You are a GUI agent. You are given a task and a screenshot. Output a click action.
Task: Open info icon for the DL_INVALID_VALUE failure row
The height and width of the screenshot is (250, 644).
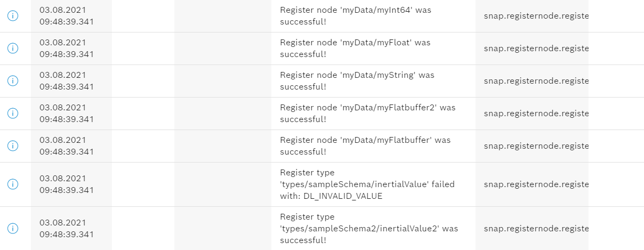(x=13, y=184)
